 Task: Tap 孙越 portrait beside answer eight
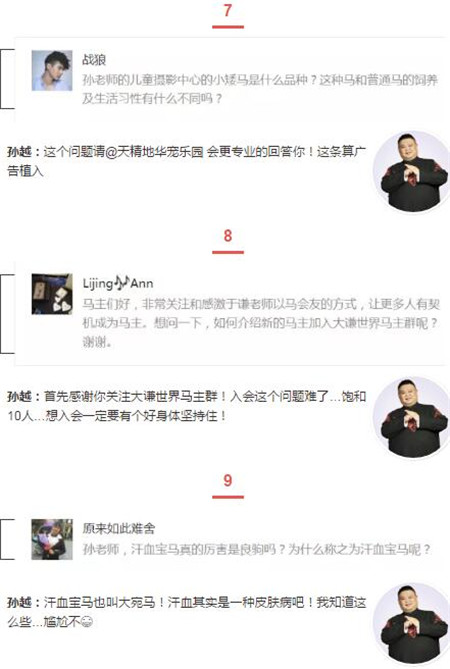[412, 417]
